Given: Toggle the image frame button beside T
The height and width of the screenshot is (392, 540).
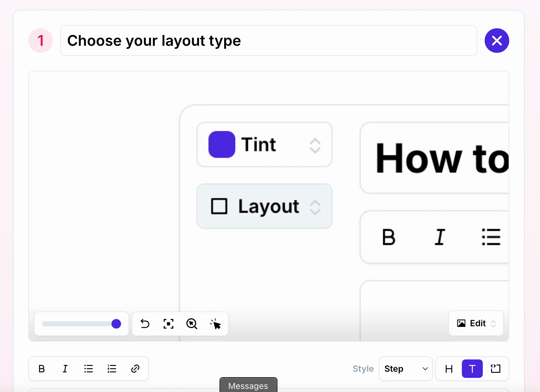Looking at the screenshot, I should [x=496, y=369].
